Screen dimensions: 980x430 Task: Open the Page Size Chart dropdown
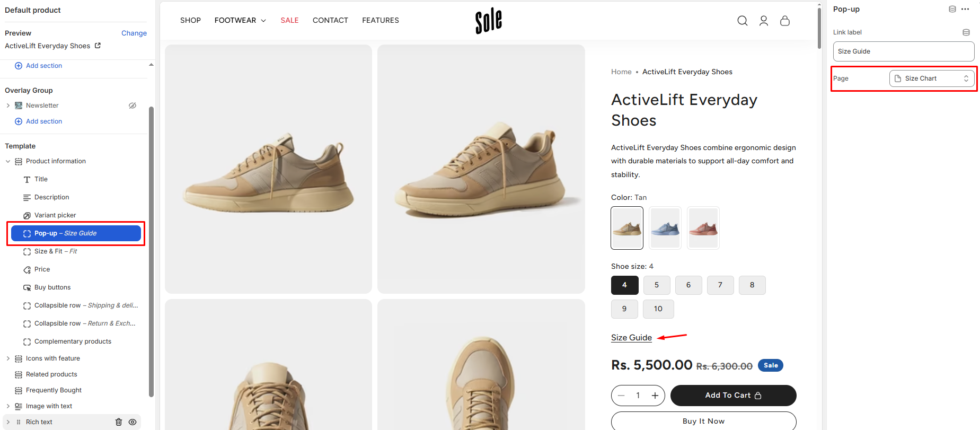[x=931, y=78]
